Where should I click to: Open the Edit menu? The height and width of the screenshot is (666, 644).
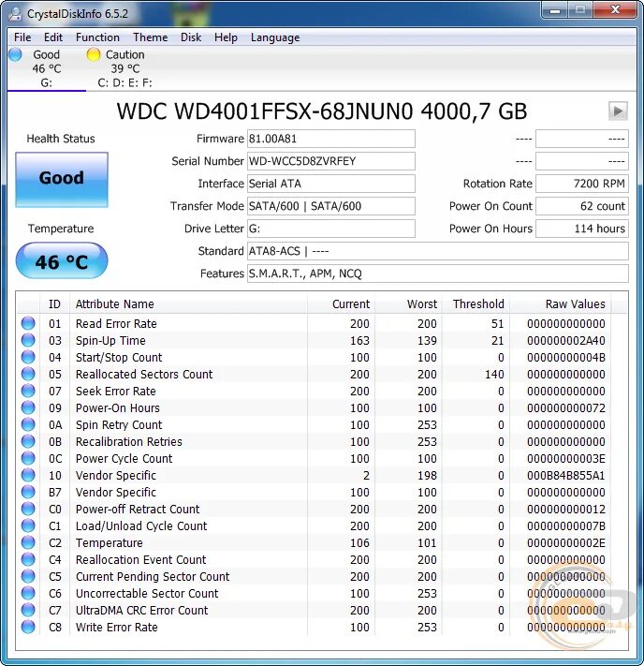pyautogui.click(x=53, y=37)
